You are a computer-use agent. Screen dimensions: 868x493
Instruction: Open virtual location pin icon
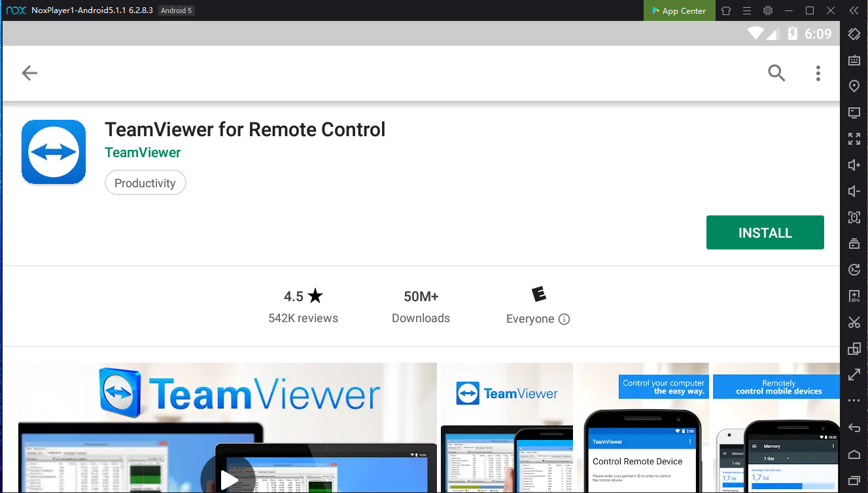(854, 86)
